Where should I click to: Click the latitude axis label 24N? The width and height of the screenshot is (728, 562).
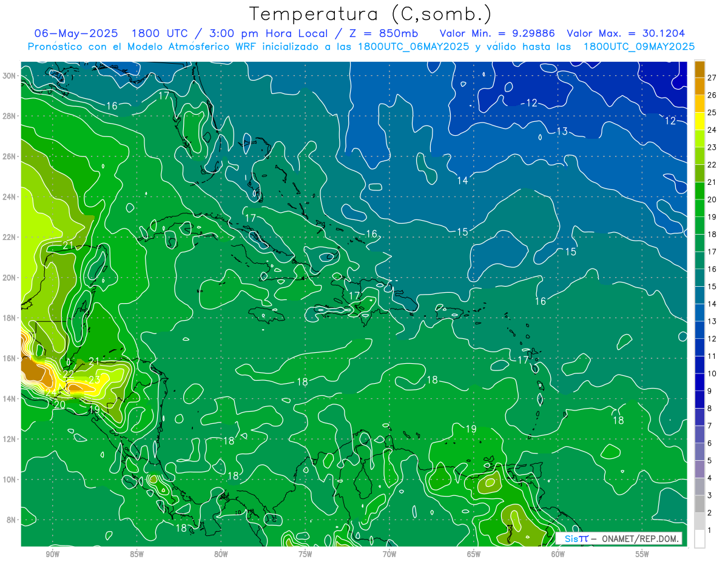10,197
